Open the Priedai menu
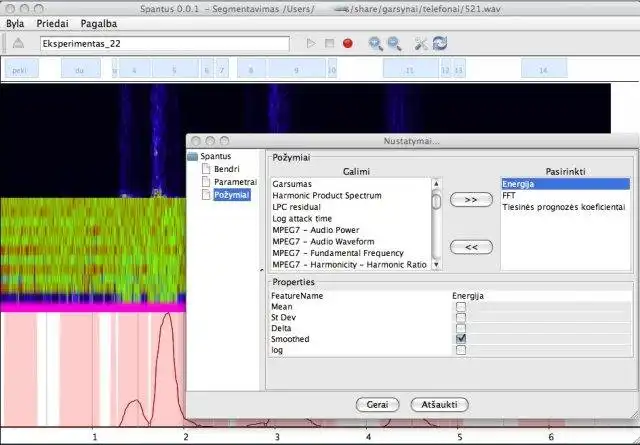Image resolution: width=640 pixels, height=445 pixels. point(52,22)
